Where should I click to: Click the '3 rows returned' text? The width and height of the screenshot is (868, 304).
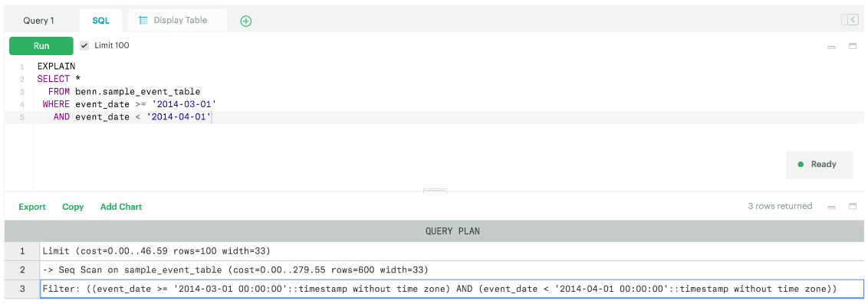[780, 206]
